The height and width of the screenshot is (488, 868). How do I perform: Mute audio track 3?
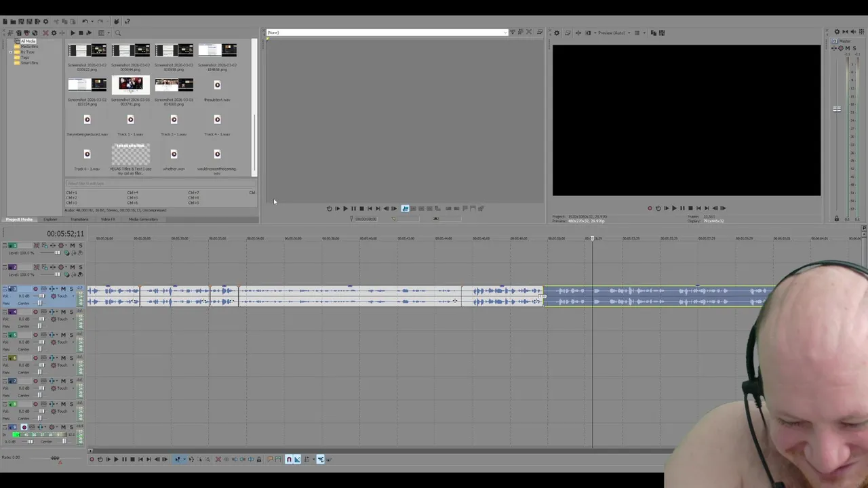(x=63, y=289)
